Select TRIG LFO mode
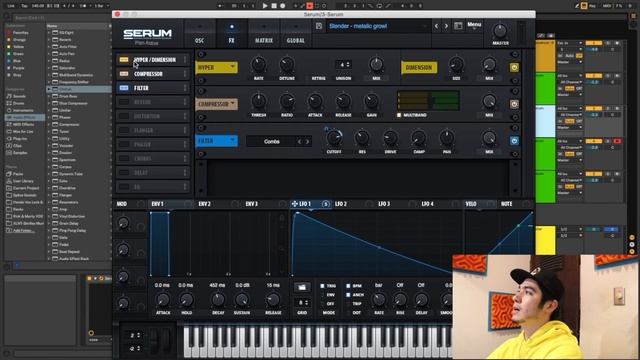The image size is (640, 360). pos(322,286)
